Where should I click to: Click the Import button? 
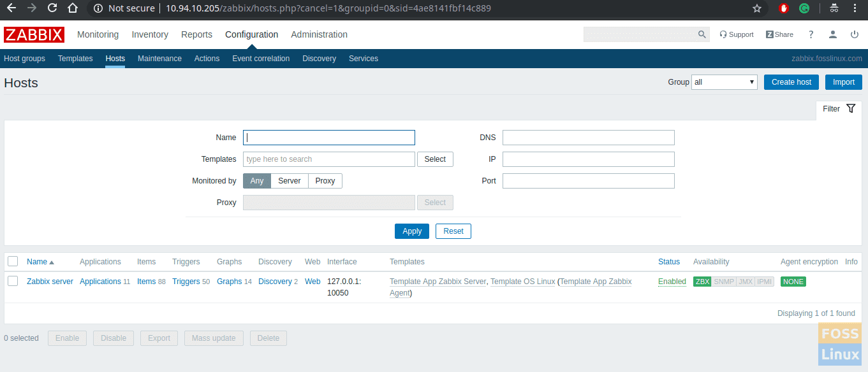[844, 82]
